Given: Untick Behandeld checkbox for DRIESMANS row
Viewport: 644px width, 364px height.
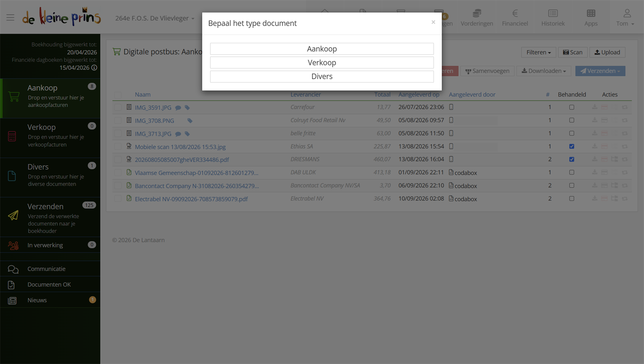Looking at the screenshot, I should [572, 159].
